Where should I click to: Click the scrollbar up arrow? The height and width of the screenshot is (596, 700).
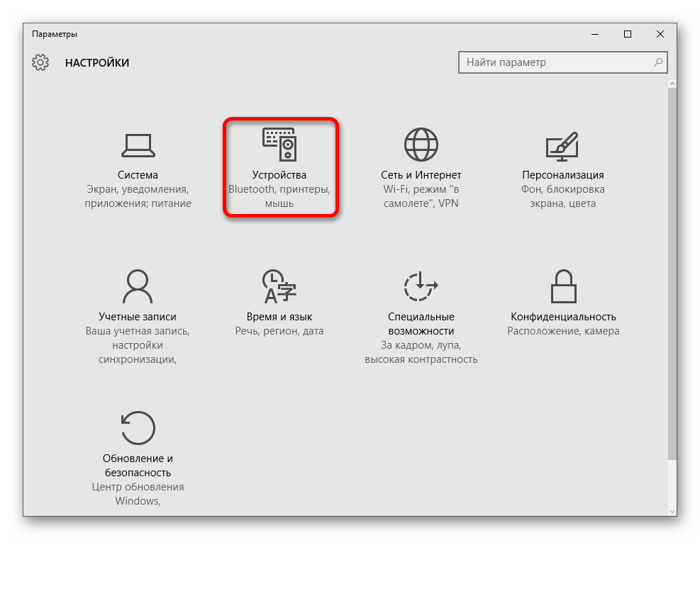click(672, 84)
